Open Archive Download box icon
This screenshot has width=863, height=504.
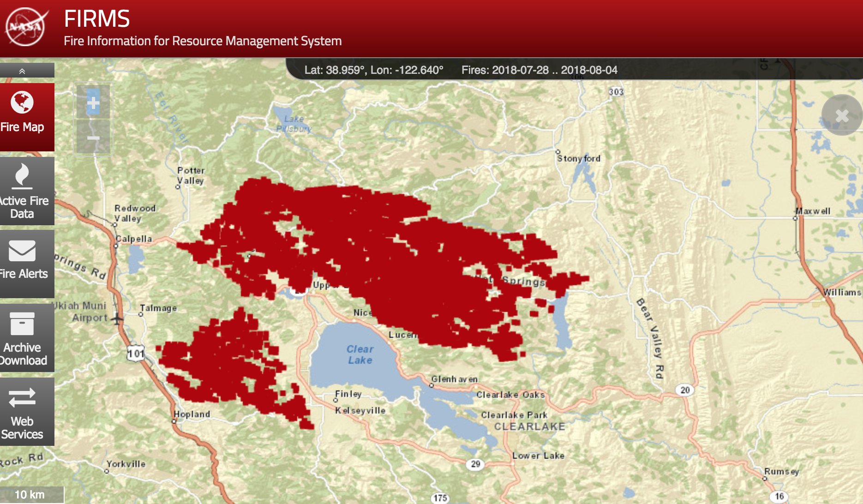coord(22,324)
